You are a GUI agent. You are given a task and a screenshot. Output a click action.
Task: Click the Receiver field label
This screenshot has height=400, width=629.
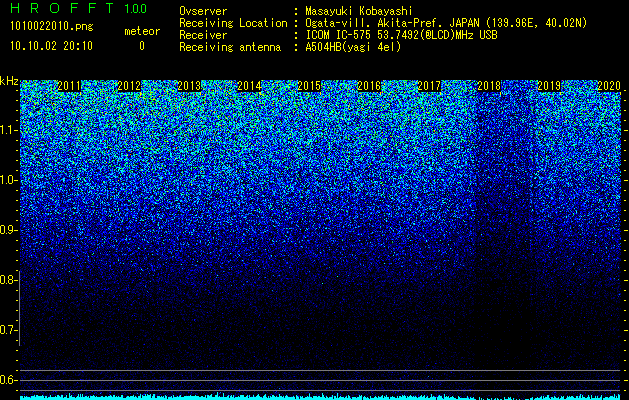tap(203, 35)
